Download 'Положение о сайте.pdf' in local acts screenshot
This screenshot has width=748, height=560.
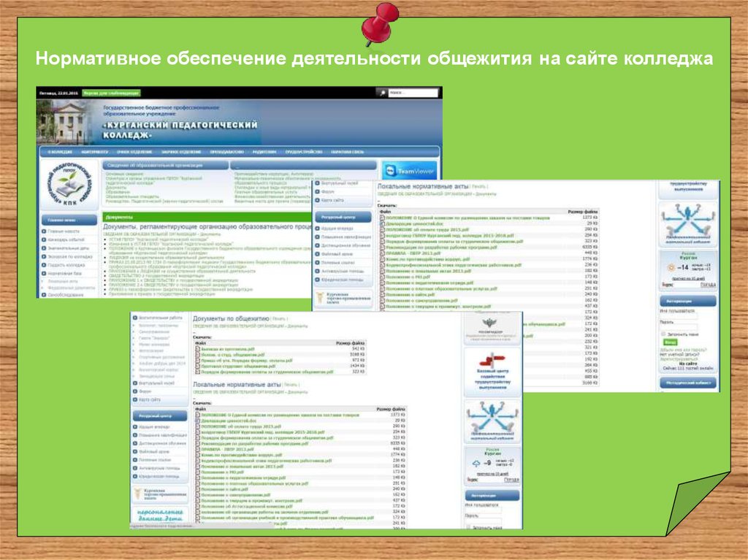coord(411,295)
